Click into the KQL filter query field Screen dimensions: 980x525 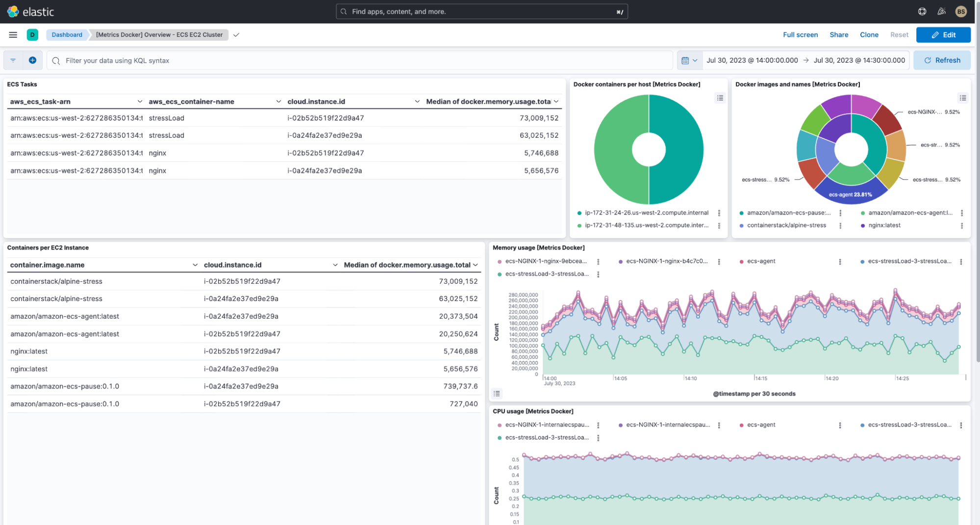(363, 61)
